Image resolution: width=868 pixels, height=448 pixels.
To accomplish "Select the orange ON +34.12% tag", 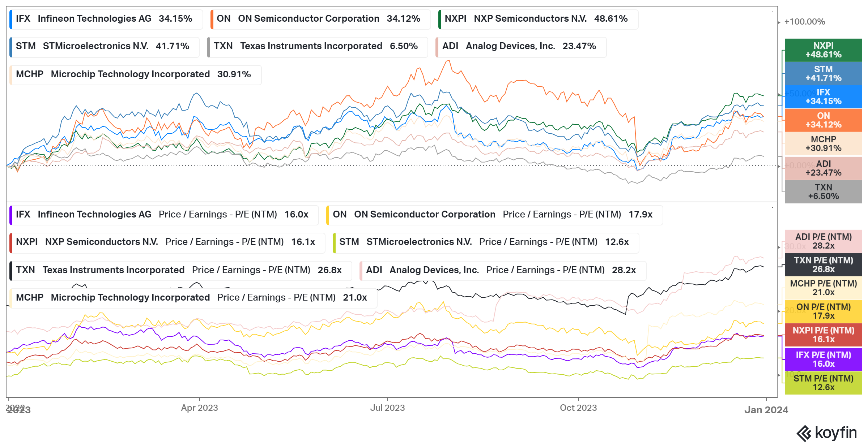I will [823, 120].
